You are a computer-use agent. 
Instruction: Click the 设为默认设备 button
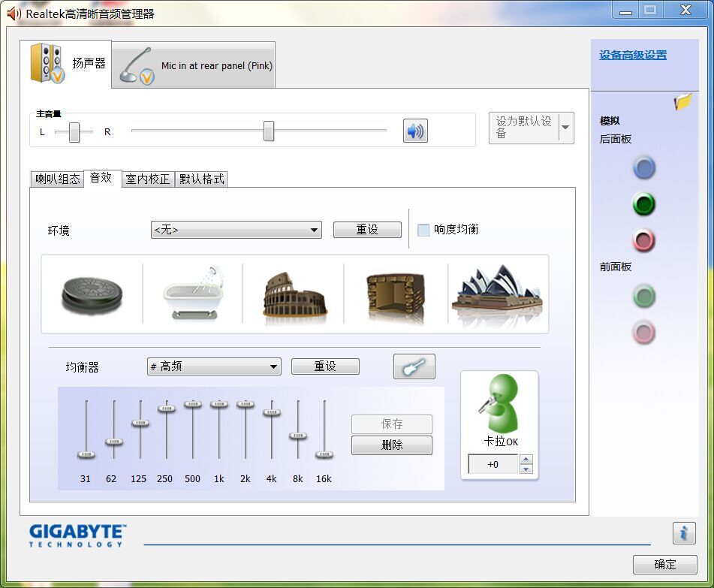tap(523, 127)
